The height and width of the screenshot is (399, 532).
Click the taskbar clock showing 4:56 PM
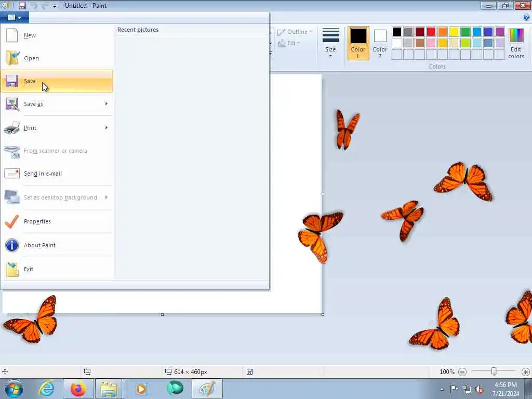[506, 389]
